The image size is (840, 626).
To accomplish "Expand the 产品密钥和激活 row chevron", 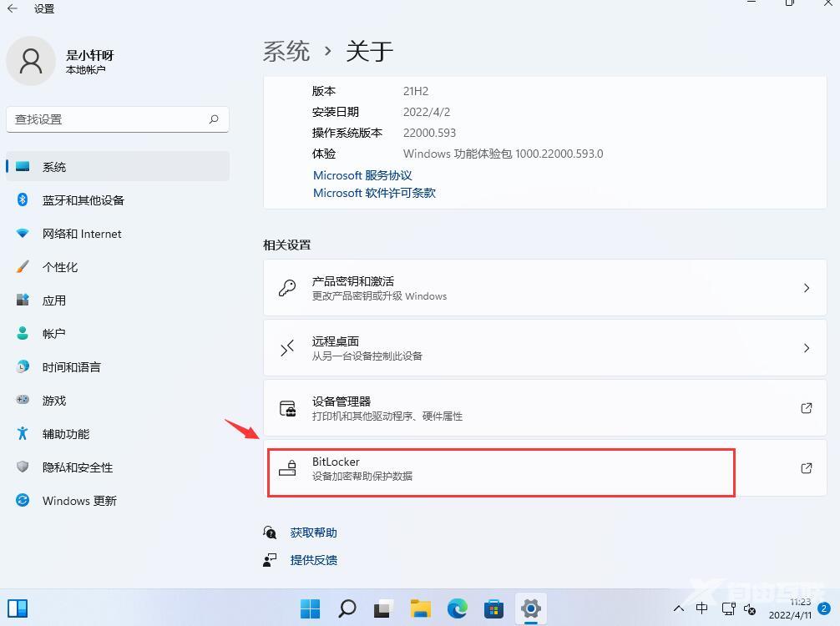I will tap(806, 287).
